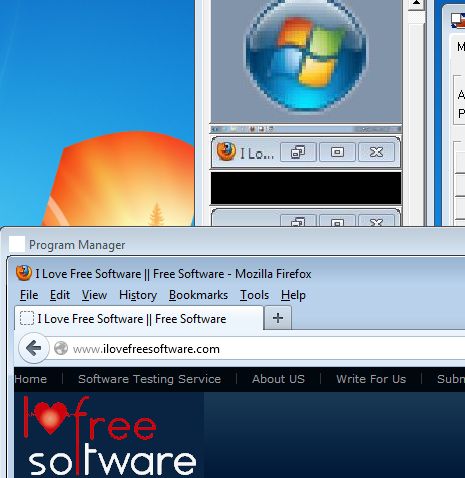This screenshot has width=465, height=478.
Task: Click restore button in I Lo... thumbnail header
Action: pos(298,152)
